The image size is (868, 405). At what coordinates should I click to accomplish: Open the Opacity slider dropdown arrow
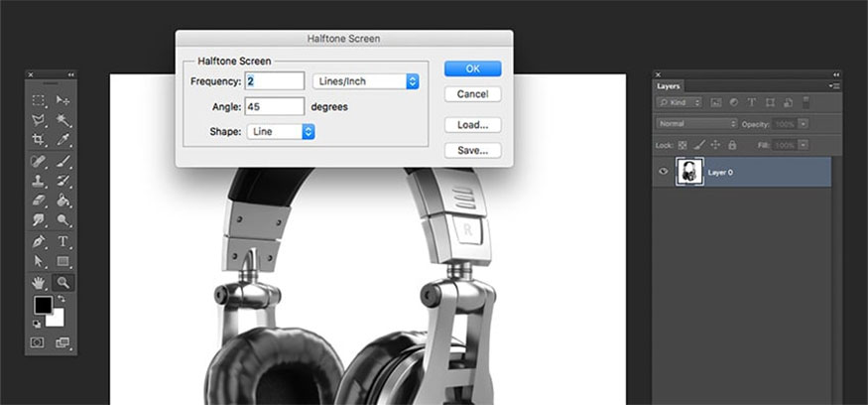(804, 124)
